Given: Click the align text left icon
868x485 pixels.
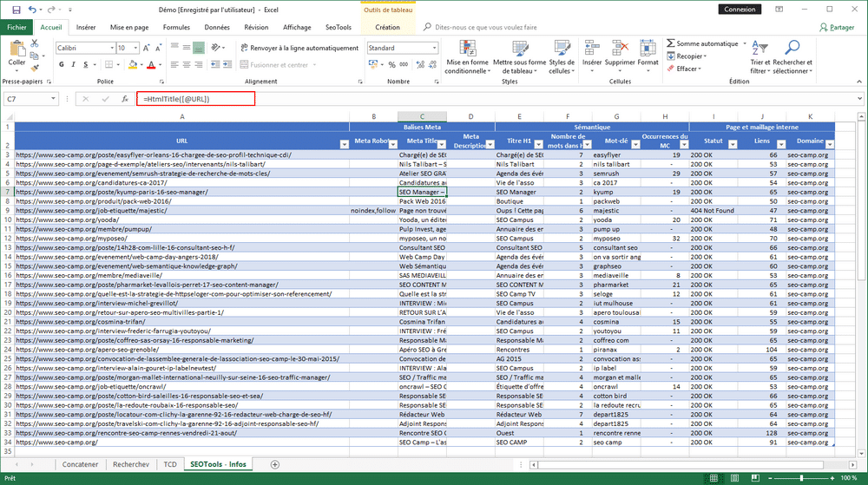Looking at the screenshot, I should [x=174, y=65].
